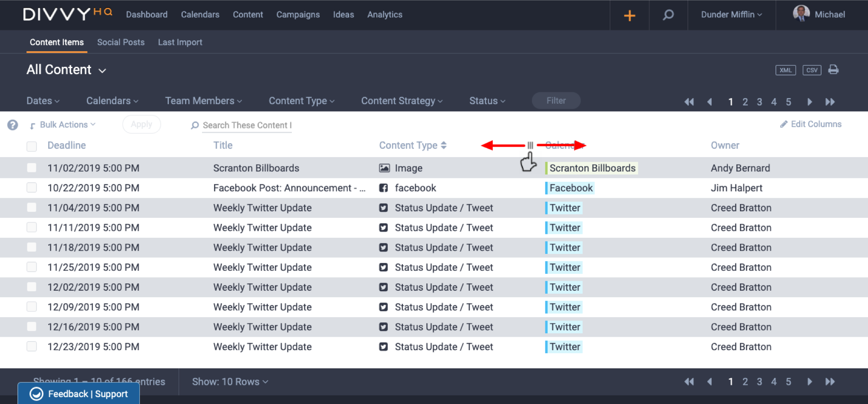The image size is (868, 404).
Task: Click the Feedback | Support button
Action: pos(78,394)
